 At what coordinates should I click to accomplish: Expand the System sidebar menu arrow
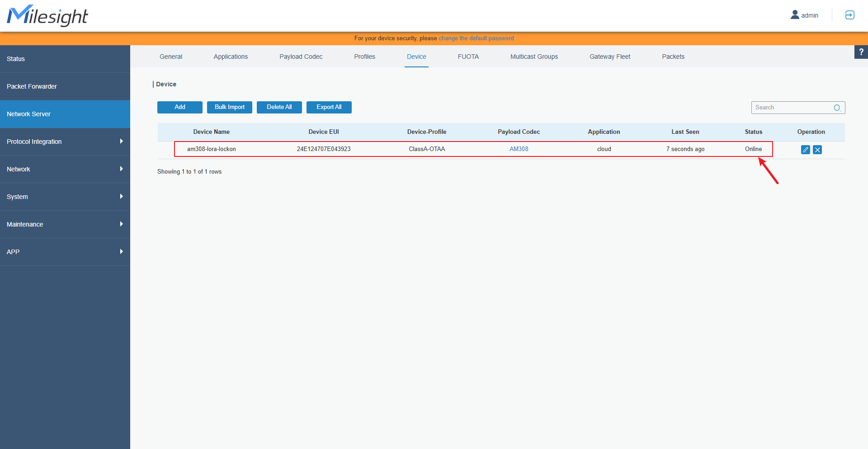click(121, 197)
